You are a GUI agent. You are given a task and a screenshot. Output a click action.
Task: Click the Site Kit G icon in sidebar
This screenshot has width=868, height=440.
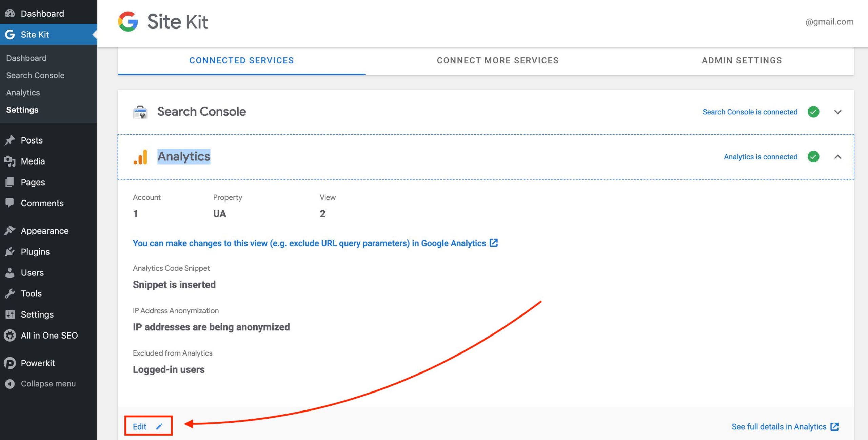pyautogui.click(x=10, y=34)
